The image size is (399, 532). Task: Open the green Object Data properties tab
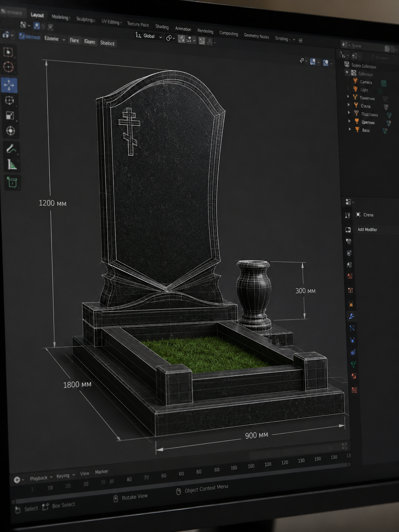pyautogui.click(x=353, y=364)
